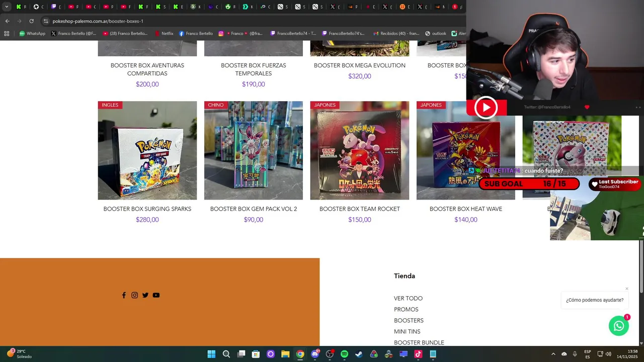Screen dimensions: 644x362
Task: Open Spotify from the taskbar
Action: coord(344,354)
